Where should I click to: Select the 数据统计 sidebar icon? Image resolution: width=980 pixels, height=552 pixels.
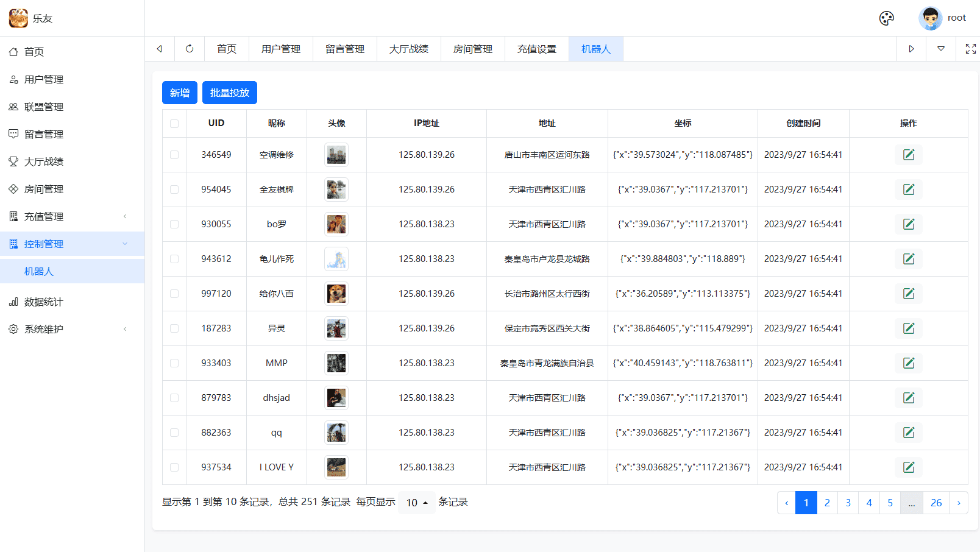click(13, 302)
